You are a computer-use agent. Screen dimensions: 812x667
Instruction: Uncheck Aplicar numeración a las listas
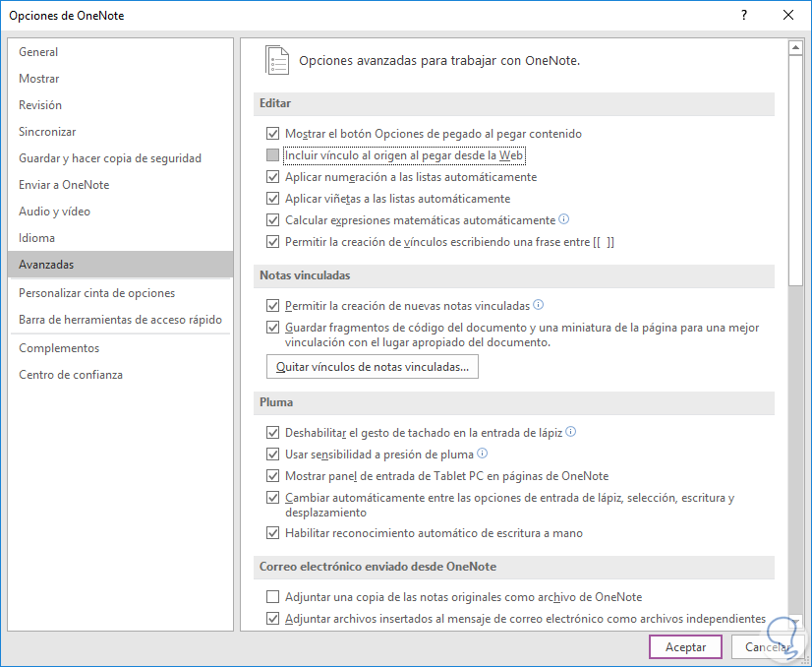pos(273,177)
